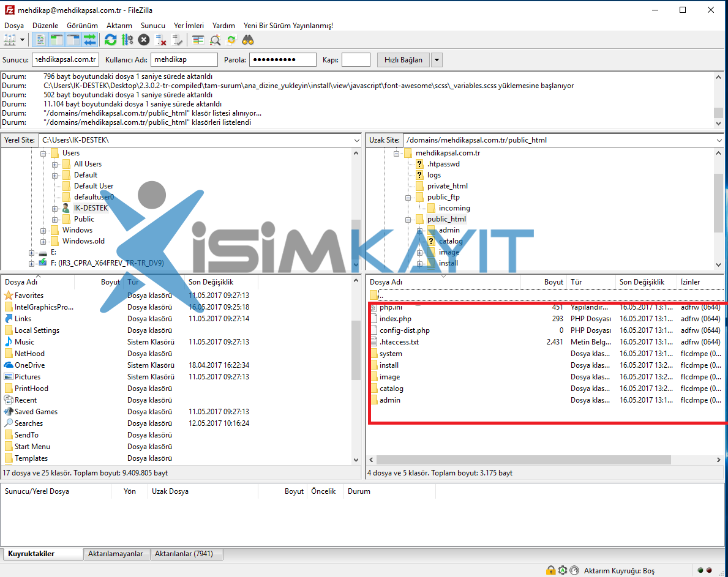The height and width of the screenshot is (577, 728).
Task: Search remote files with binoculars icon
Action: point(248,40)
